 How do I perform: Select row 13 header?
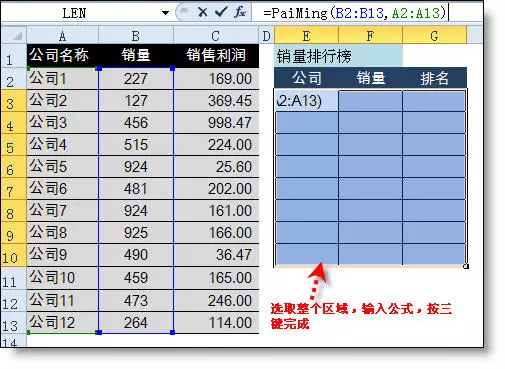[13, 323]
